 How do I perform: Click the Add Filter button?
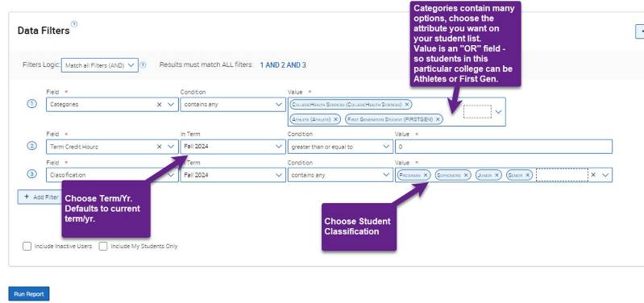point(39,197)
